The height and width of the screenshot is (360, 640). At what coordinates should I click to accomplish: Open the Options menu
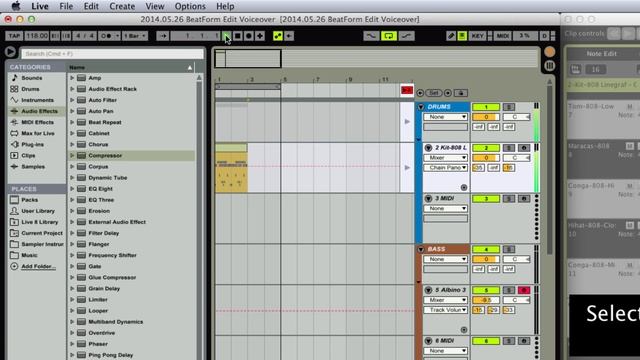(x=190, y=7)
